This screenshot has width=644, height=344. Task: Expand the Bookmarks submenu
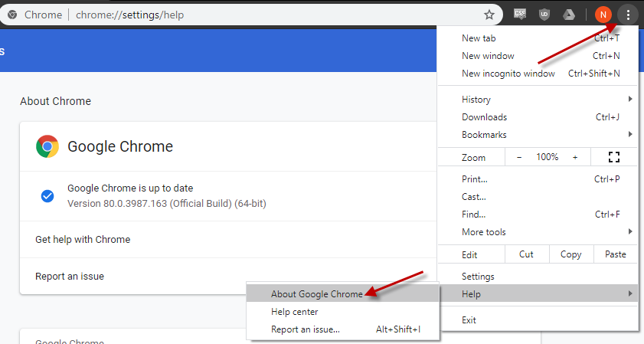pyautogui.click(x=538, y=135)
